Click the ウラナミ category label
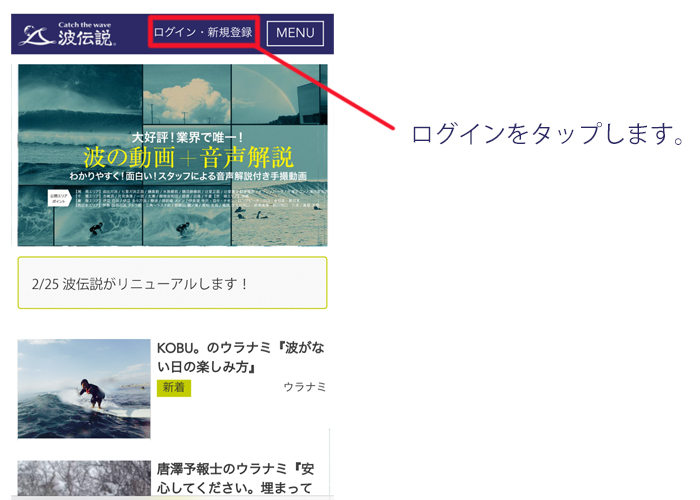 click(x=304, y=387)
